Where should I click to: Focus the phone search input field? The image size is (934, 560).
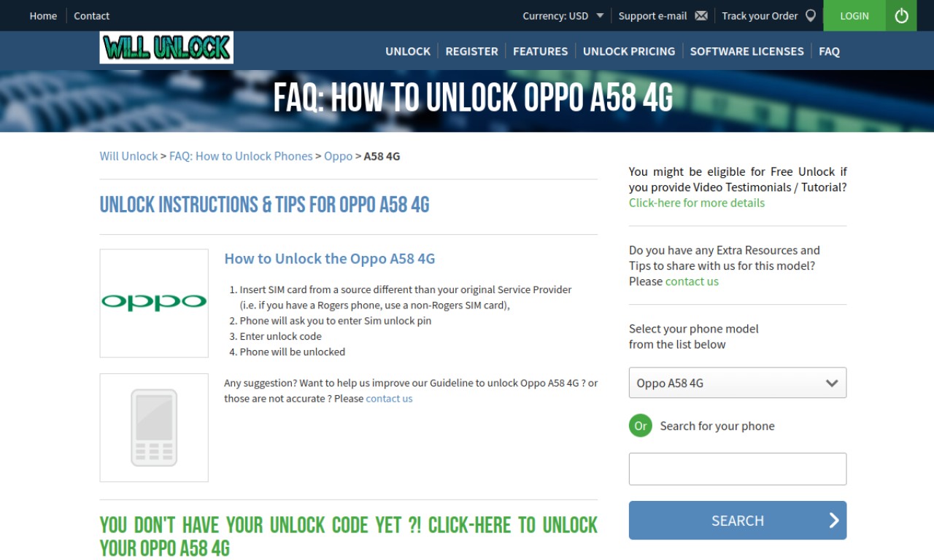(738, 469)
